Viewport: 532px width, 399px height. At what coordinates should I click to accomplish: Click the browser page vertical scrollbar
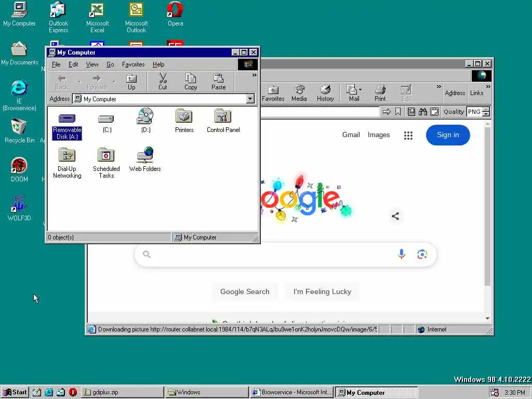(487, 220)
